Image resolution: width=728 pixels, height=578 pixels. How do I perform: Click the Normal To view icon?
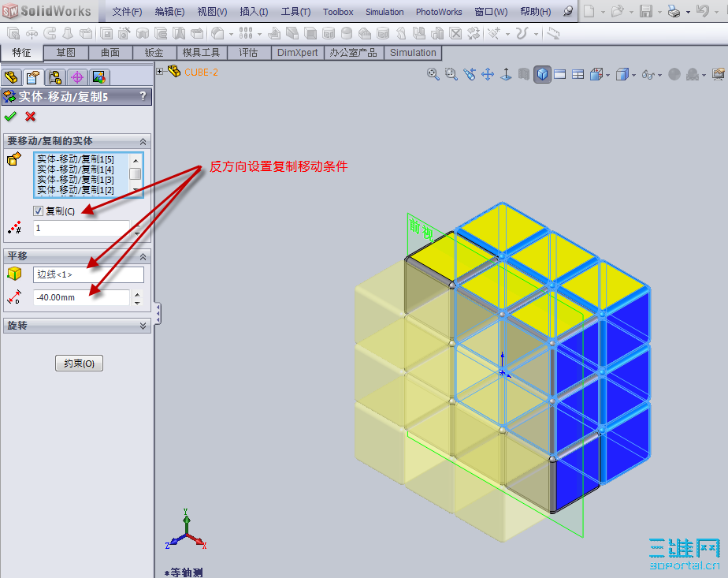click(x=506, y=74)
